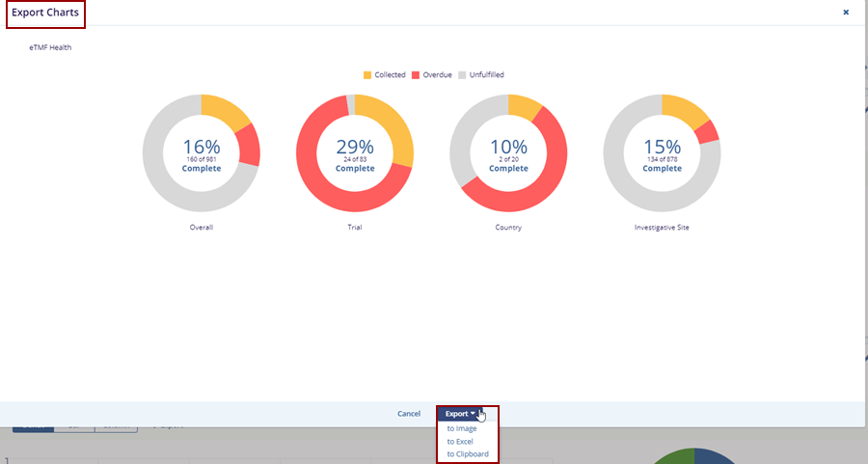Click yellow Collected legend swatch
The height and width of the screenshot is (464, 868).
(x=367, y=75)
